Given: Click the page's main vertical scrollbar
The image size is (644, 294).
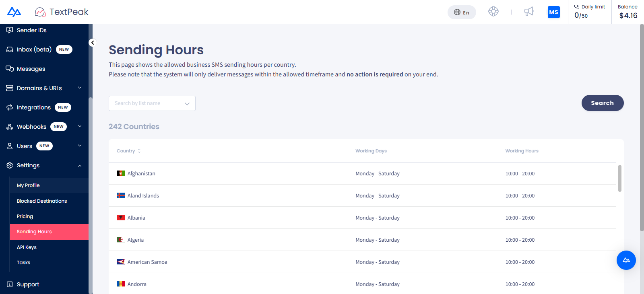Looking at the screenshot, I should pyautogui.click(x=642, y=128).
